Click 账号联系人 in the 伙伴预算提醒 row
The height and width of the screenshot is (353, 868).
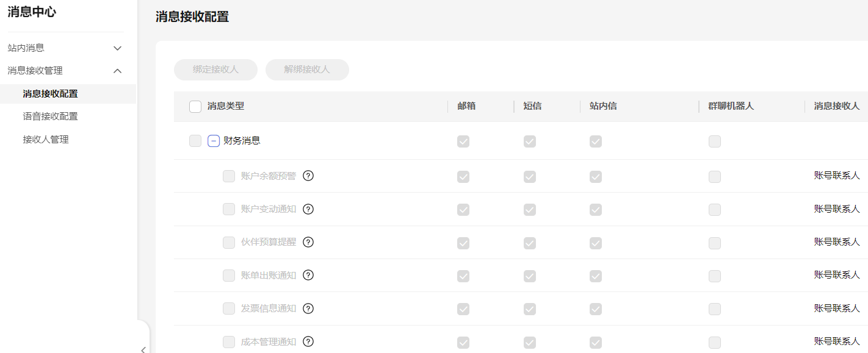(x=837, y=242)
